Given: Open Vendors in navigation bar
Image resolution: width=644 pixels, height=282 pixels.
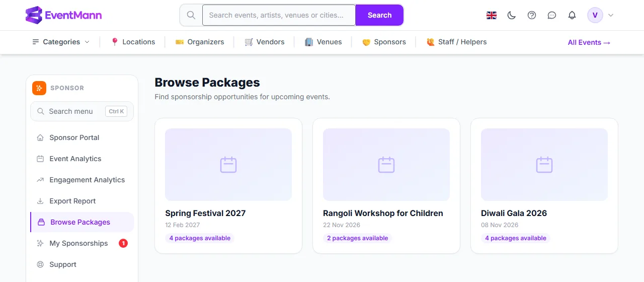Looking at the screenshot, I should pyautogui.click(x=265, y=42).
